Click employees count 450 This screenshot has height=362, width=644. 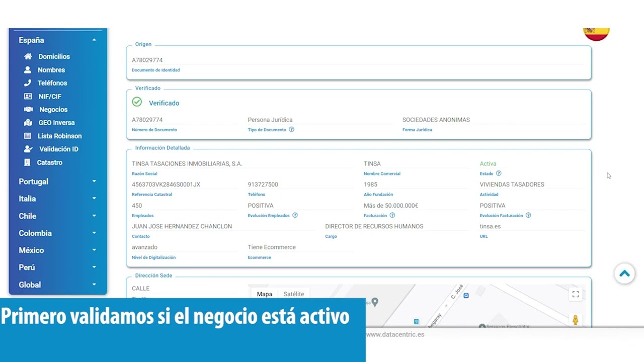click(137, 206)
